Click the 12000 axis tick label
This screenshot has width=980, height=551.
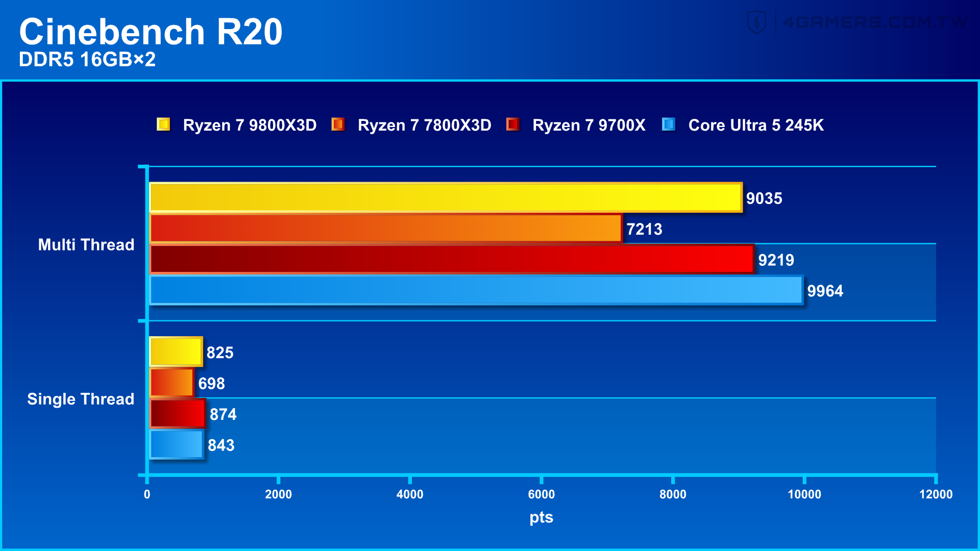point(936,494)
